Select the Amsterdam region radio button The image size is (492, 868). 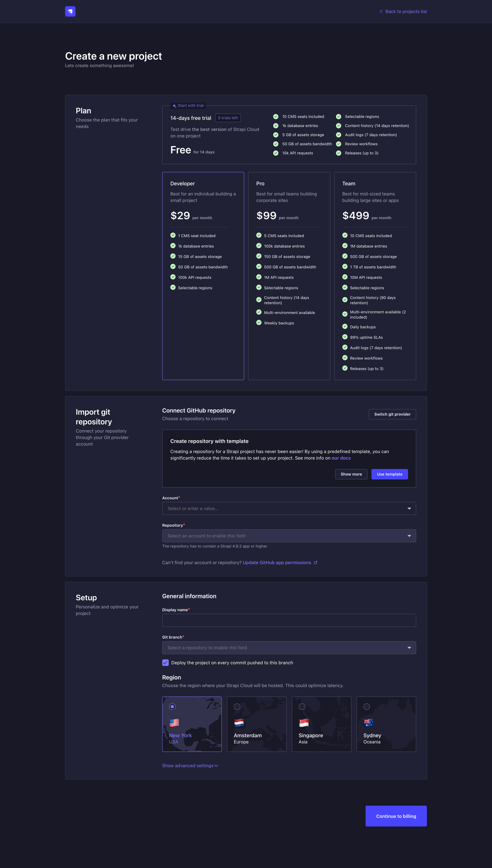(237, 707)
